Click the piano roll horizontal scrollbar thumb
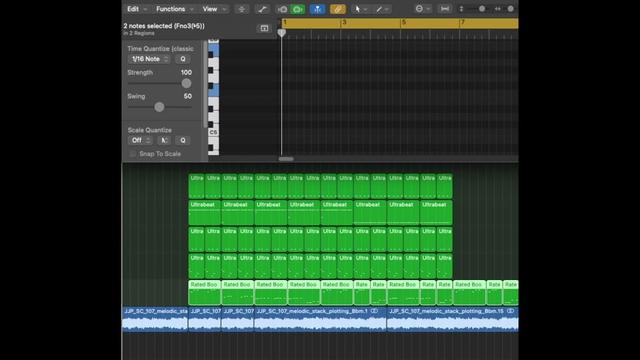640x360 pixels. tap(286, 159)
